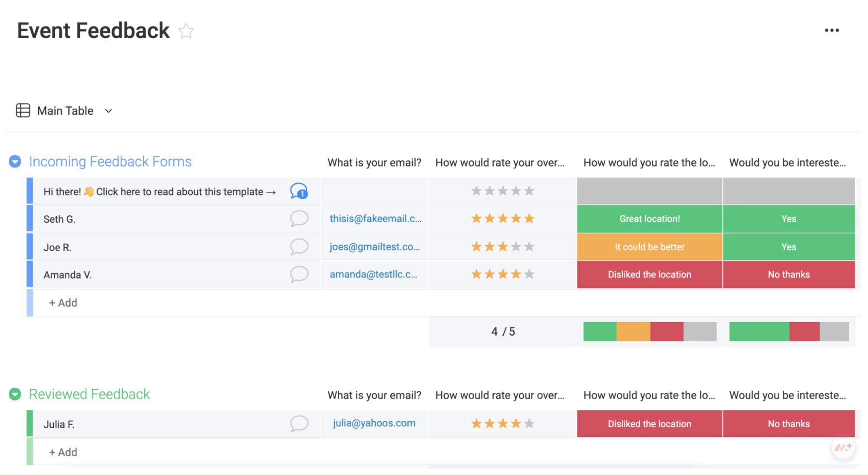Toggle Incoming Feedback Forms group visibility
The image size is (868, 475).
coord(16,161)
